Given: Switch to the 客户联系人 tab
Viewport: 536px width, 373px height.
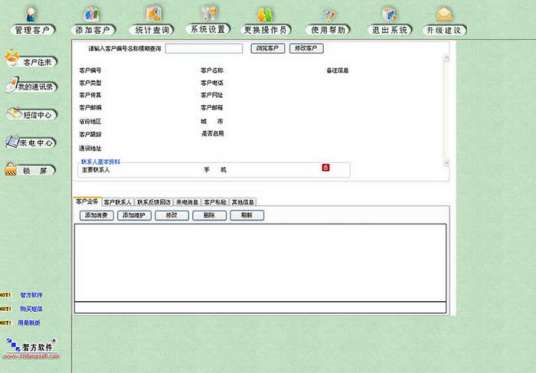Looking at the screenshot, I should 118,202.
